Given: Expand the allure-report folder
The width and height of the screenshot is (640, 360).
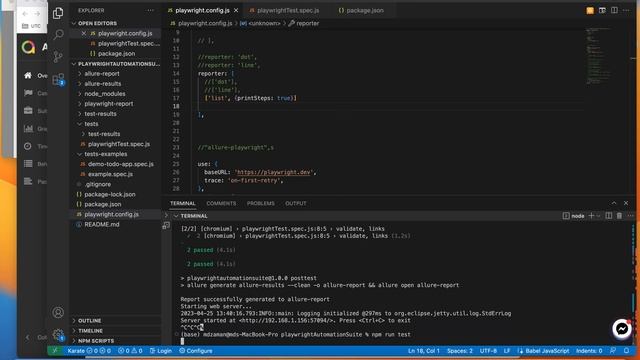Looking at the screenshot, I should tap(102, 73).
